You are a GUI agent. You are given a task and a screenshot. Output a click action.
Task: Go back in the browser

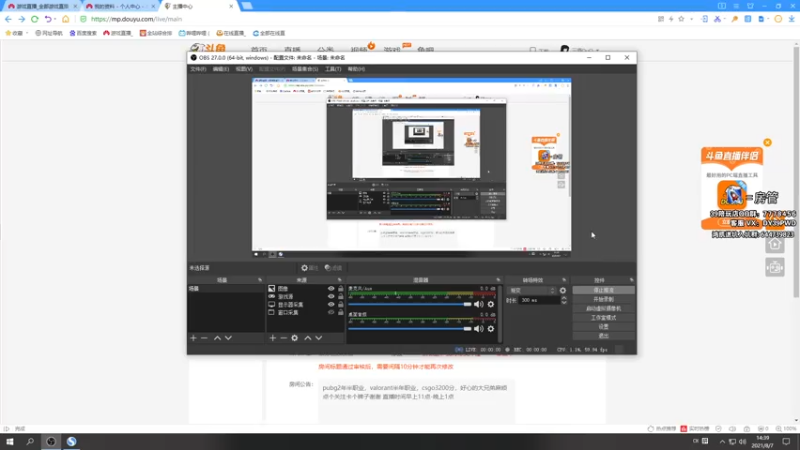(x=8, y=19)
